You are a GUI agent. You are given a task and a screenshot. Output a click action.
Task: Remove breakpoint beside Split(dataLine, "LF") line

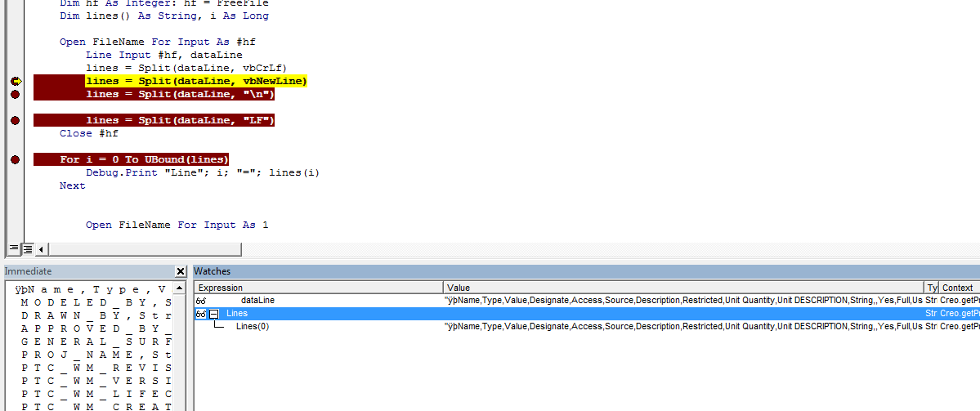coord(16,121)
